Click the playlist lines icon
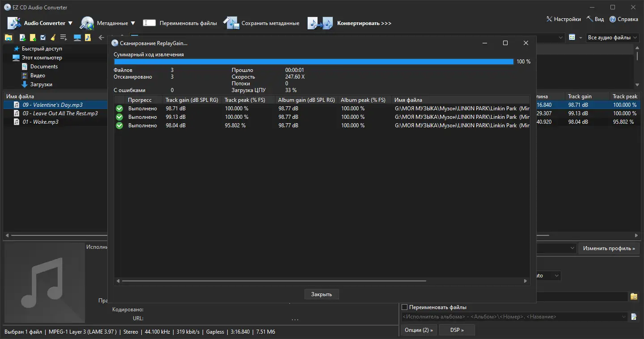This screenshot has height=339, width=644. 64,38
